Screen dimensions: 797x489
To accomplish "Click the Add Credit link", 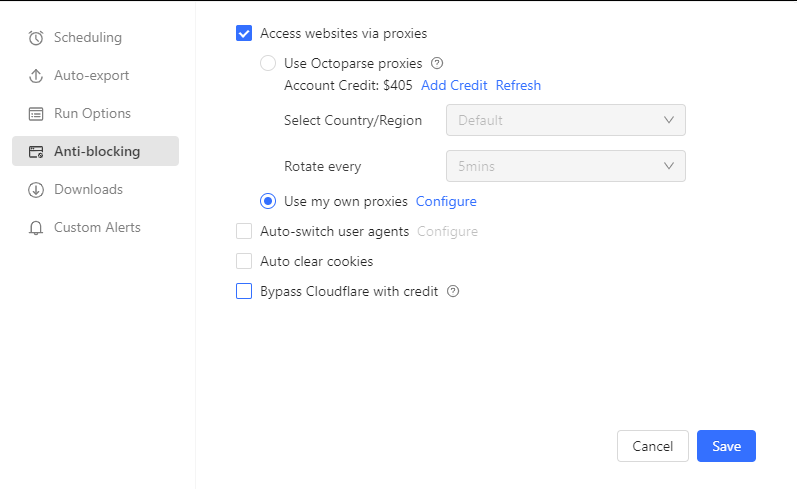I will click(454, 86).
